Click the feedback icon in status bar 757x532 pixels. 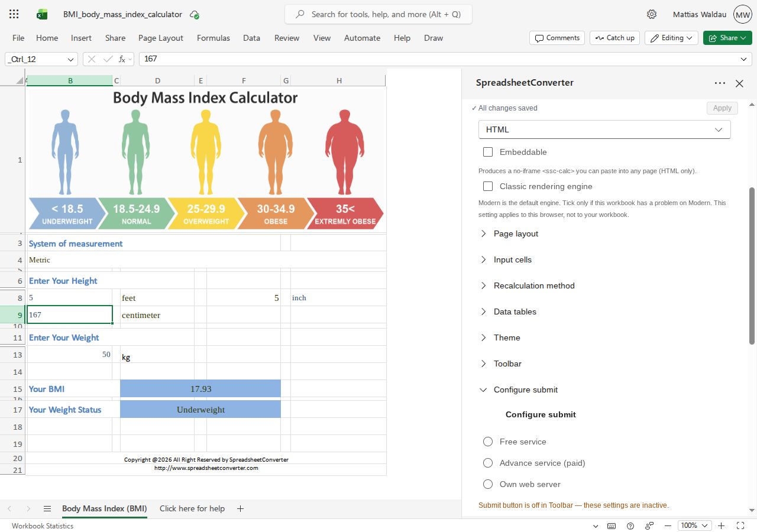[x=649, y=525]
